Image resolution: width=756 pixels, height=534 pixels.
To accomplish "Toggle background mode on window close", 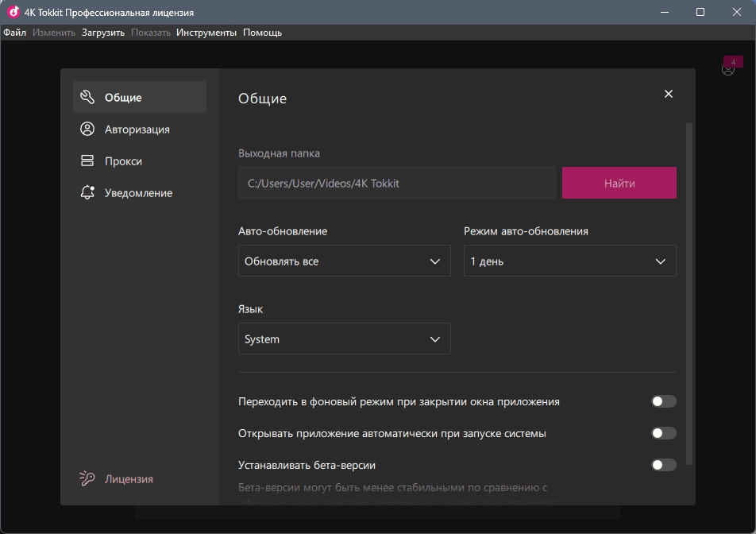I will (663, 401).
